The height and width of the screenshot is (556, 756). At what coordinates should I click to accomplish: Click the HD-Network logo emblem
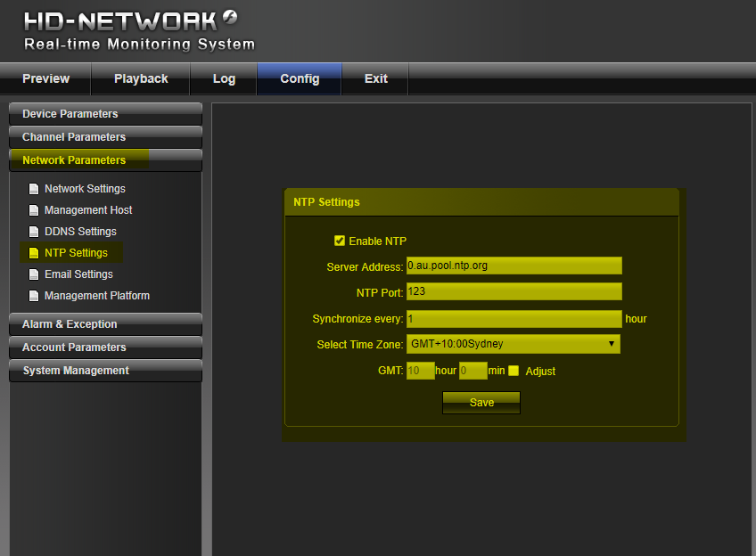pyautogui.click(x=230, y=17)
